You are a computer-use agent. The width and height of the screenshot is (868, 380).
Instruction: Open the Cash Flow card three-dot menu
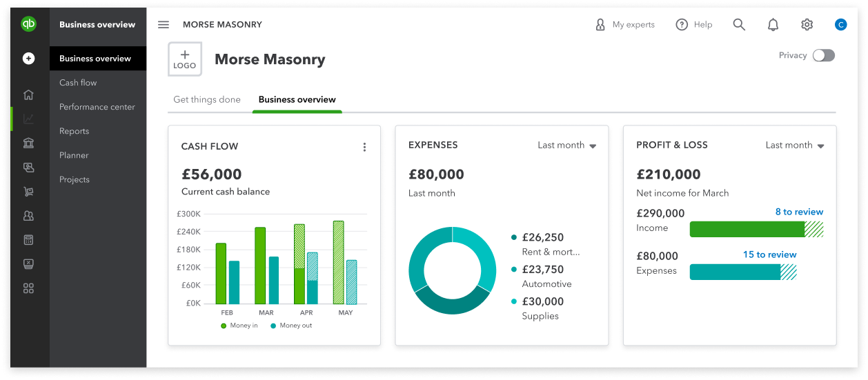(x=364, y=147)
